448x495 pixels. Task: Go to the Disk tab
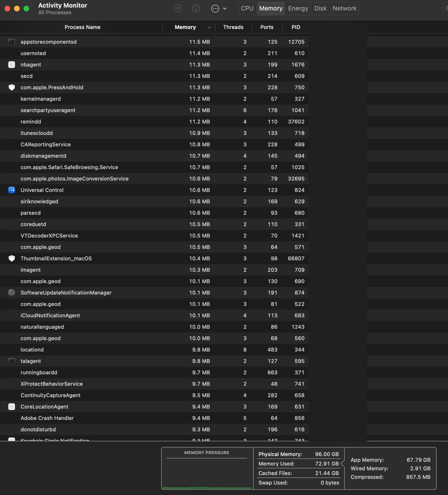pyautogui.click(x=320, y=8)
